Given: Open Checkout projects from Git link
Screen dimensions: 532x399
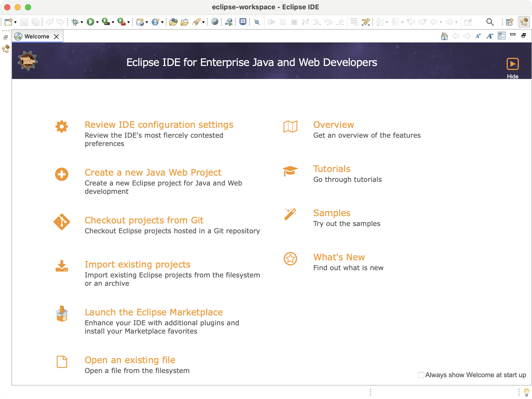Looking at the screenshot, I should tap(144, 220).
